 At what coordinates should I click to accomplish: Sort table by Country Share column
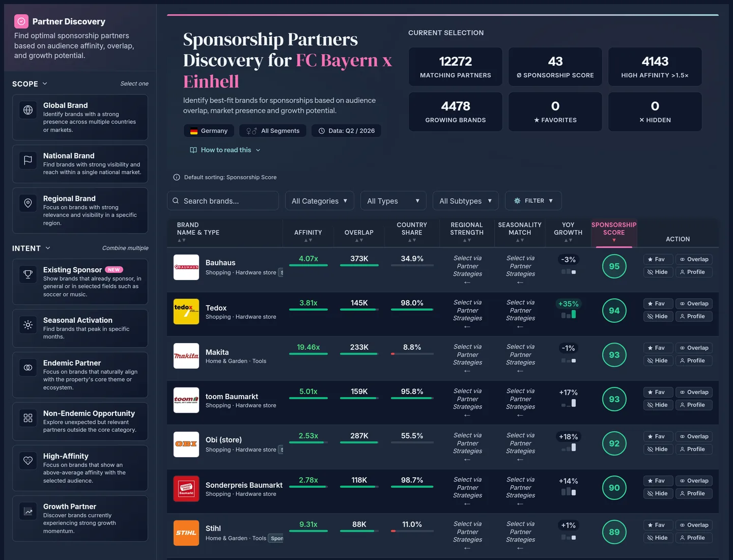point(412,232)
